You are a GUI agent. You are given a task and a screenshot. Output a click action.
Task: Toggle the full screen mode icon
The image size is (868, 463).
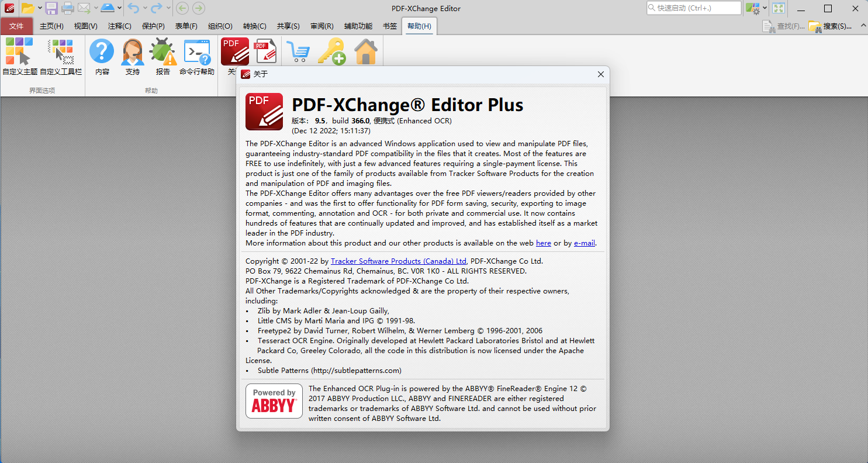tap(779, 8)
